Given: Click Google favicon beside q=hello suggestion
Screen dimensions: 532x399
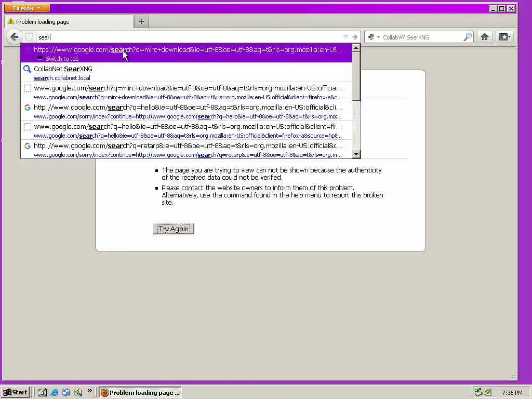Looking at the screenshot, I should pos(28,108).
